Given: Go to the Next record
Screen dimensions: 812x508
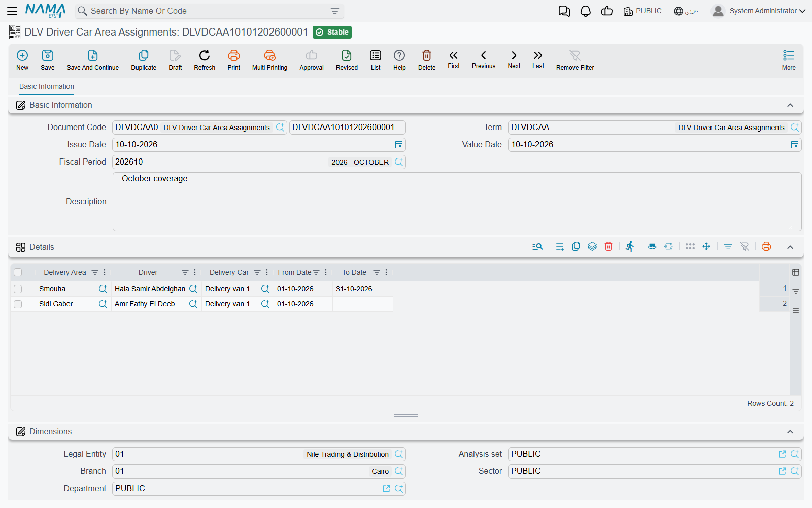Looking at the screenshot, I should point(514,59).
